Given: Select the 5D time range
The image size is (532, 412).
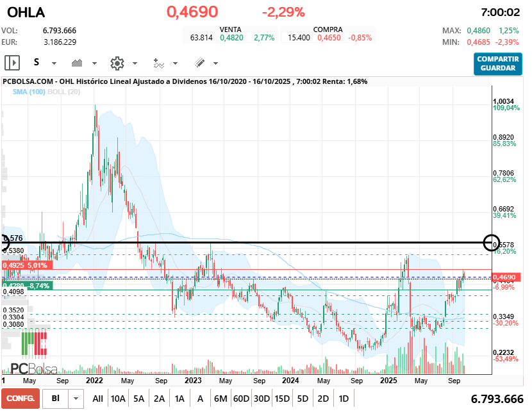Looking at the screenshot, I should [x=303, y=399].
